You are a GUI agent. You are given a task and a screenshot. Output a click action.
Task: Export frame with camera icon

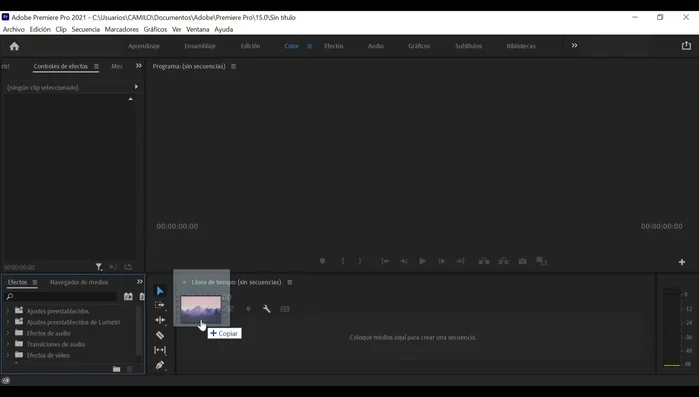522,261
